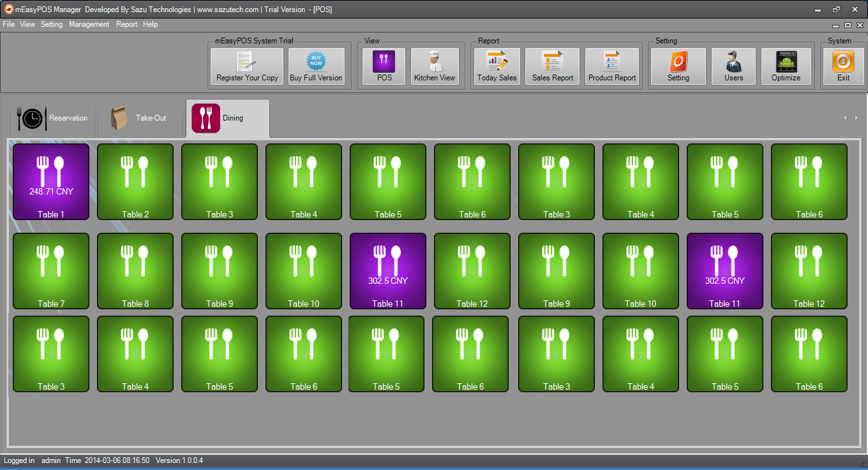
Task: Switch to the Take-Out tab
Action: tap(140, 118)
